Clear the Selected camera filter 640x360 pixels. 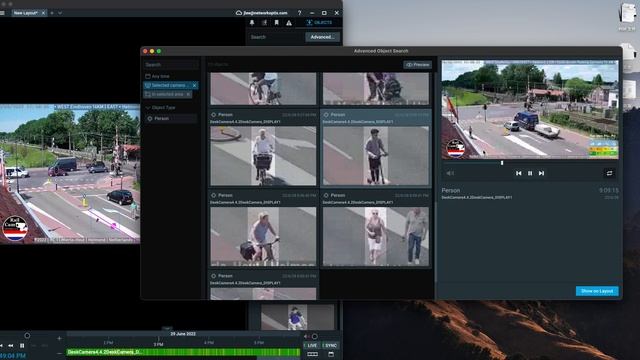point(195,85)
